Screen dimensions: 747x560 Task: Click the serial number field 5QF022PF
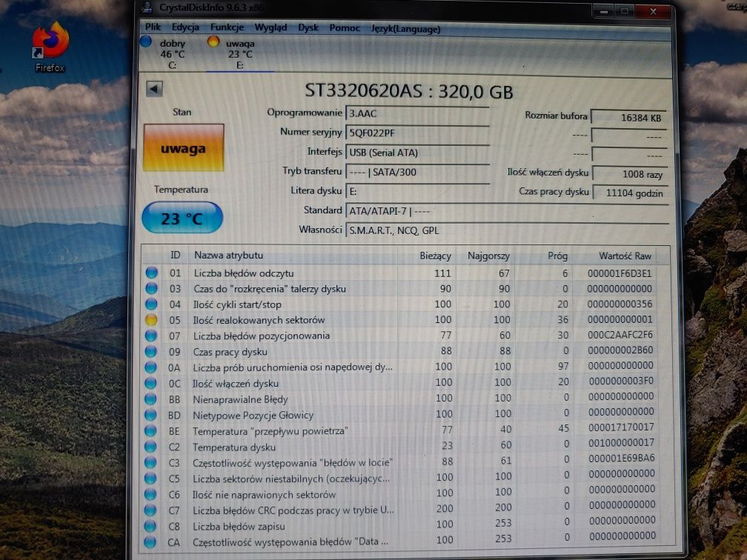(417, 133)
